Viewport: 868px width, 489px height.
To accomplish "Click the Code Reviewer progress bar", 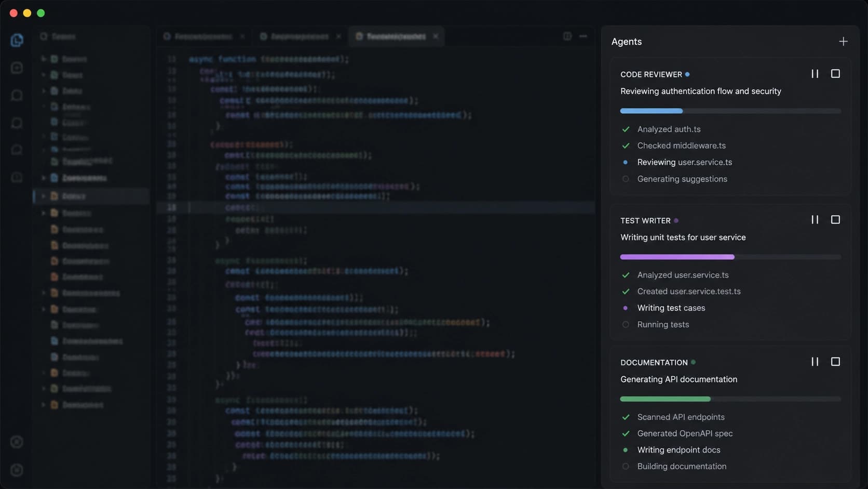I will (x=730, y=111).
